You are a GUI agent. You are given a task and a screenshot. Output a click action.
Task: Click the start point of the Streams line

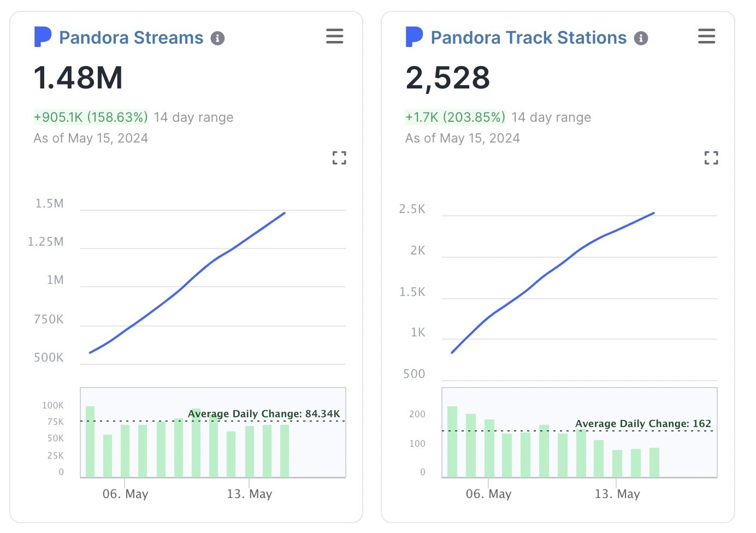pos(90,353)
